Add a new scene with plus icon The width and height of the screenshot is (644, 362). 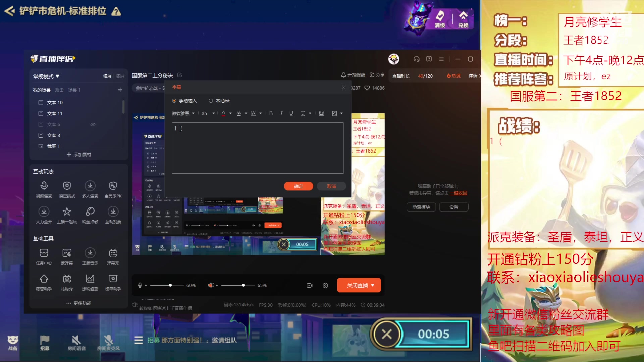[120, 90]
